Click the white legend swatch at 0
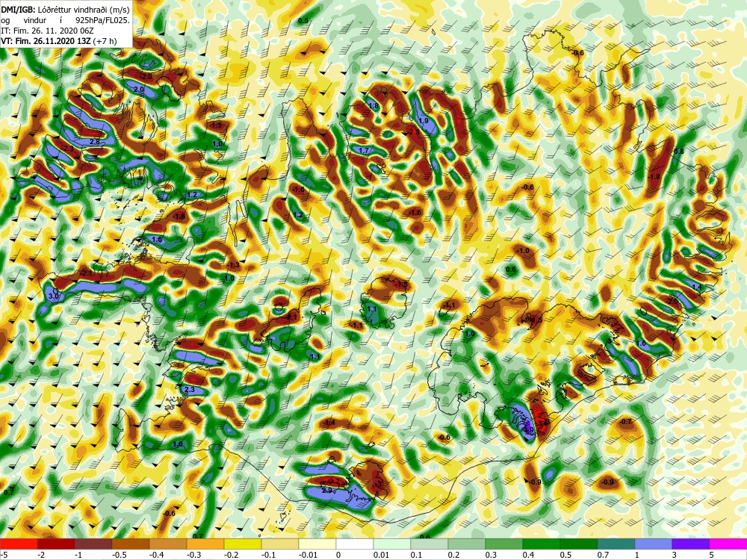This screenshot has width=747, height=560. coord(354,544)
